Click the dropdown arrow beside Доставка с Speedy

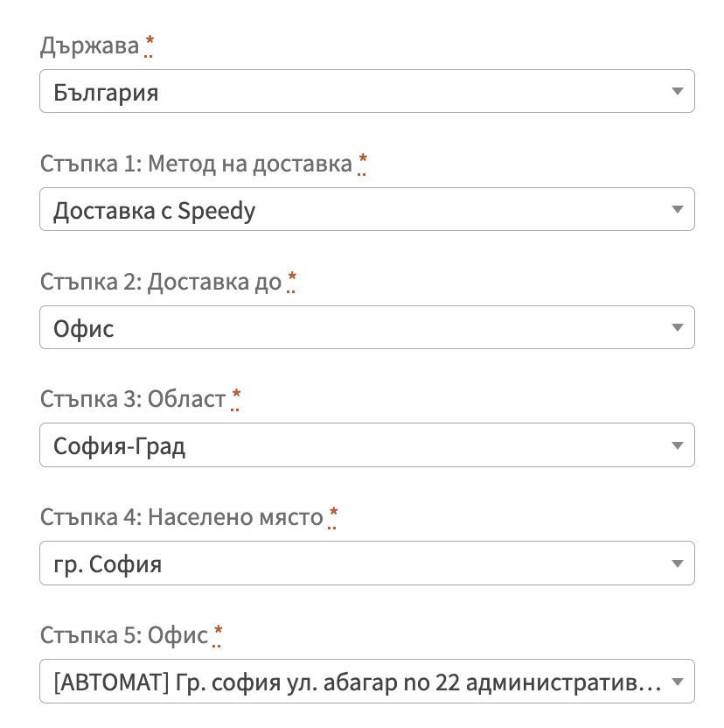[678, 209]
